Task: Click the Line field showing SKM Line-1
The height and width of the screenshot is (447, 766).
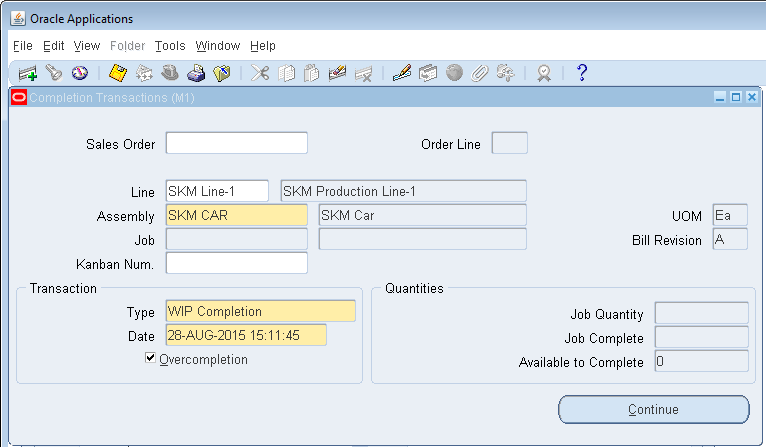Action: [217, 191]
